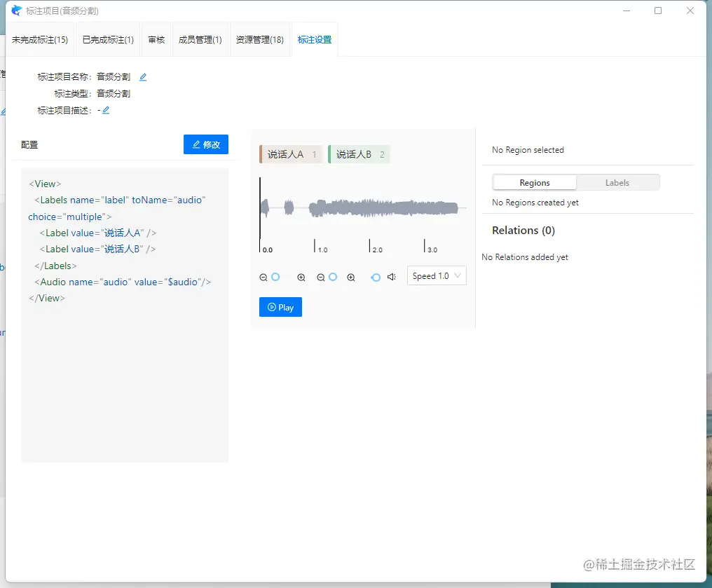
Task: Select the 说话人B label tag
Action: click(359, 154)
